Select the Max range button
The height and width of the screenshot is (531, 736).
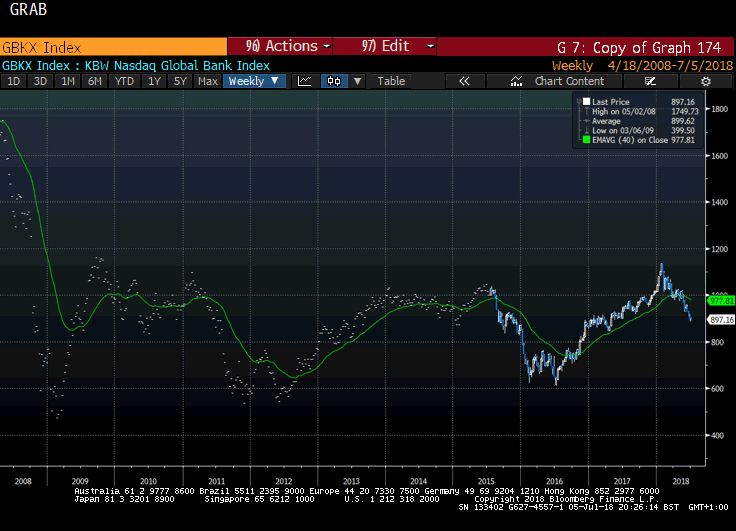coord(208,81)
